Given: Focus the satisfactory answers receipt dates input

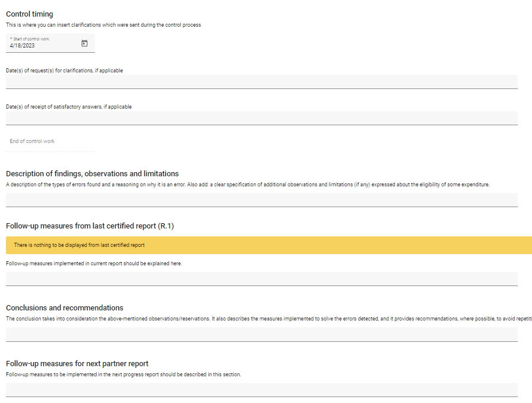Looking at the screenshot, I should click(262, 118).
